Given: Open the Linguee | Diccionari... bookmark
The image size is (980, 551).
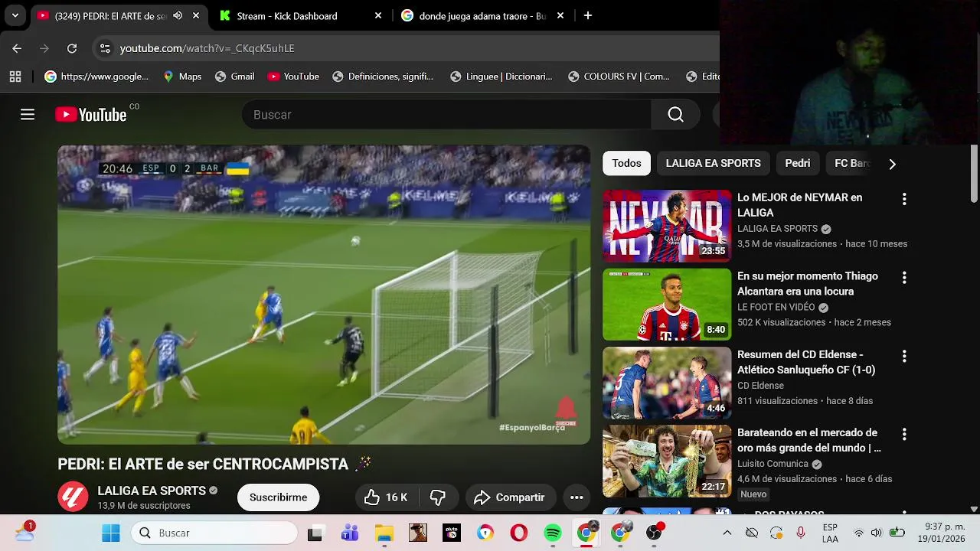Looking at the screenshot, I should [501, 77].
